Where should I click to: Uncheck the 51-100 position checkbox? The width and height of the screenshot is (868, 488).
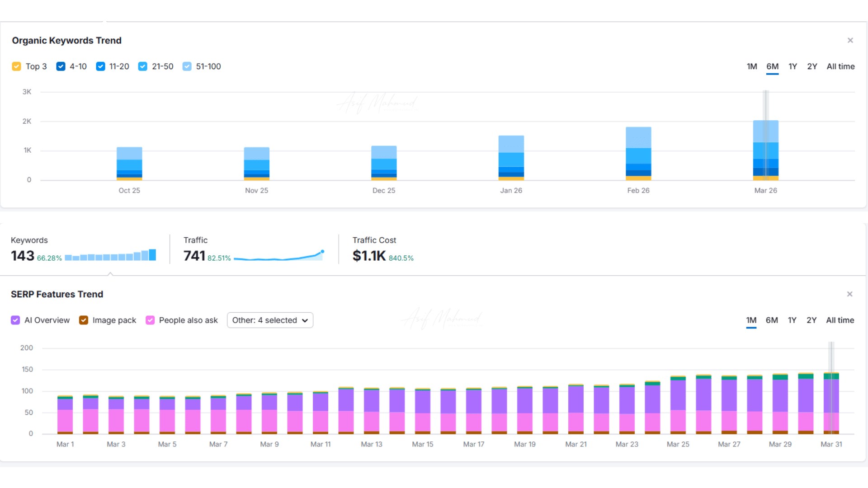pyautogui.click(x=187, y=66)
